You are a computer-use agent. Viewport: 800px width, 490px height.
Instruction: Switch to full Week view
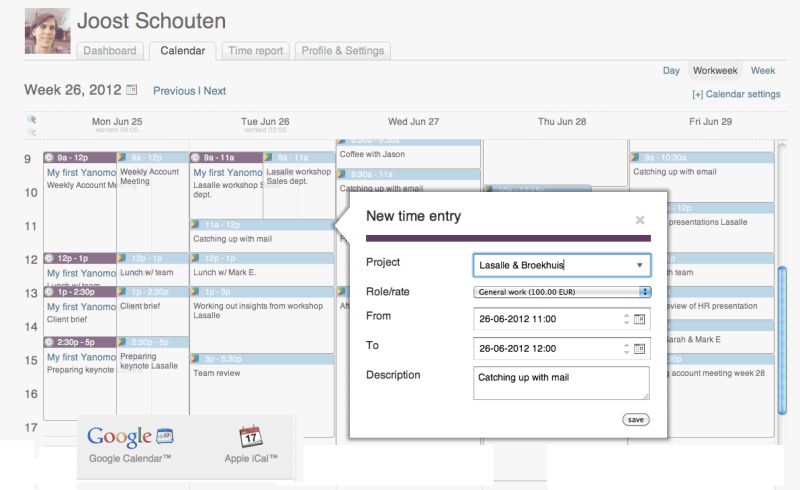763,70
